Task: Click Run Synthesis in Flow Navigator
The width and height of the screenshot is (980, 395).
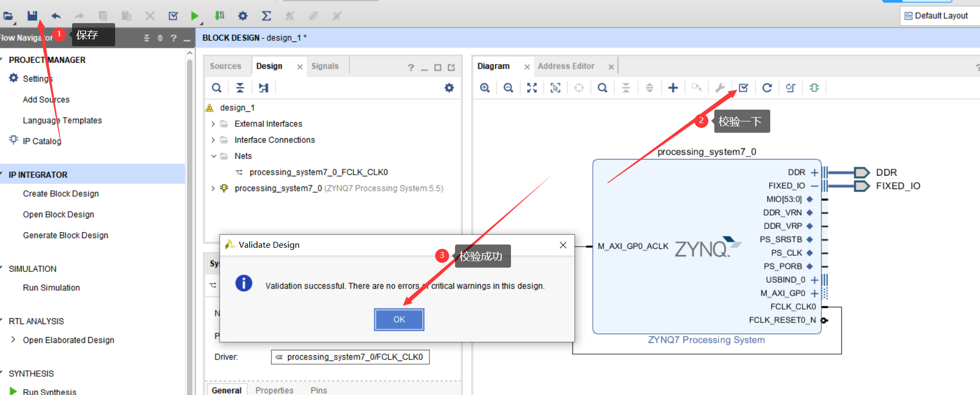Action: (x=49, y=391)
